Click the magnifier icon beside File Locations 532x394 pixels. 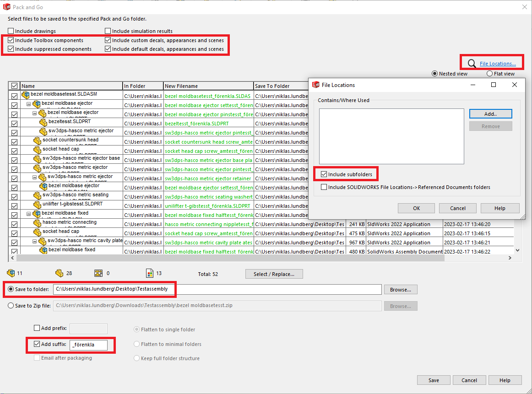click(x=471, y=64)
